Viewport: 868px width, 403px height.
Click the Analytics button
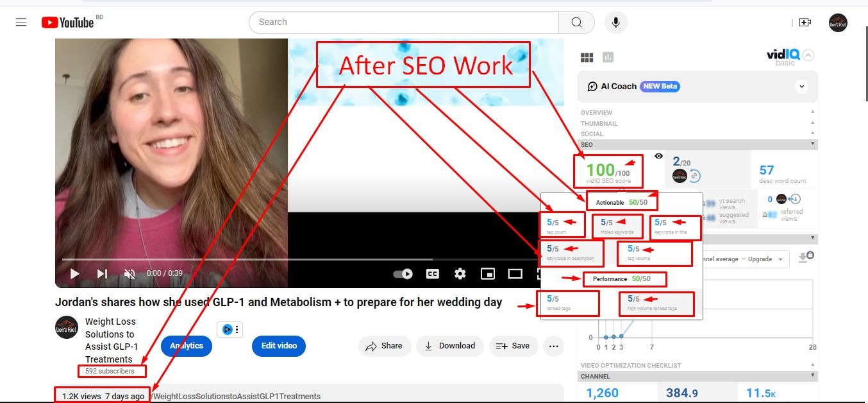click(187, 346)
